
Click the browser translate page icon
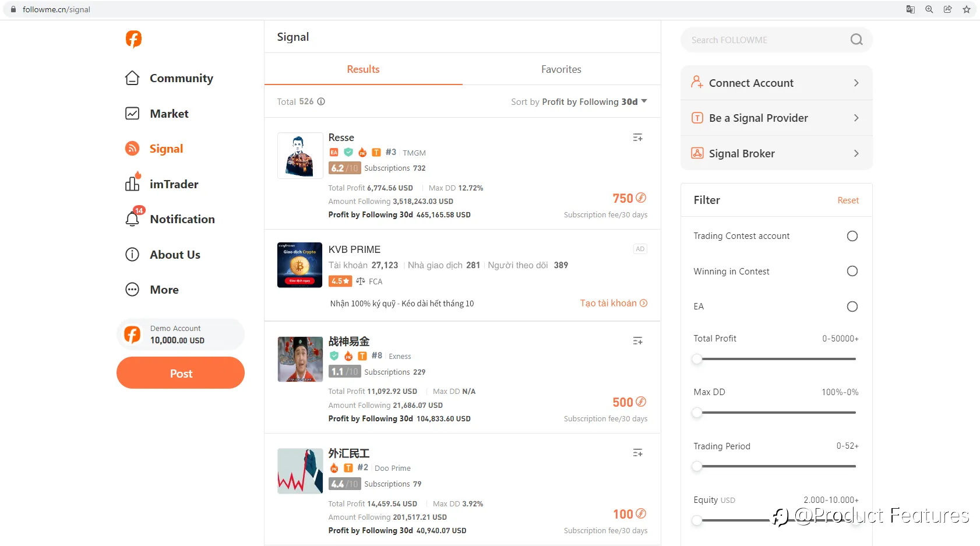point(911,9)
